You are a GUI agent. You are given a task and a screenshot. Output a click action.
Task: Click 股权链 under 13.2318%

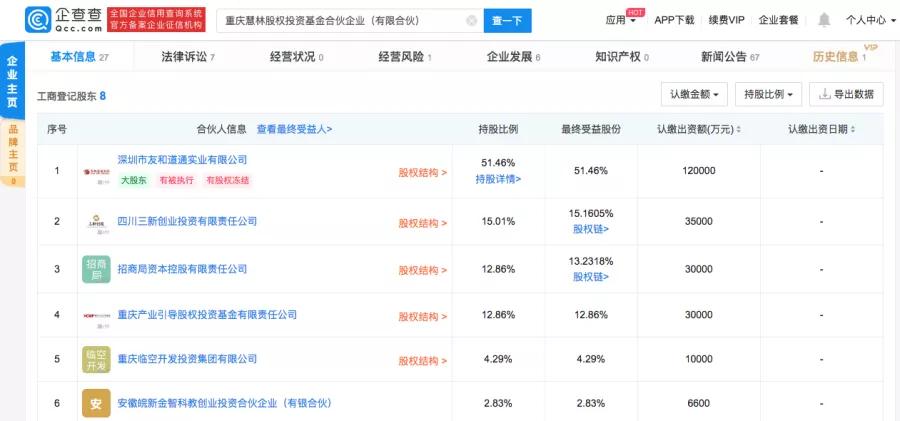[591, 277]
